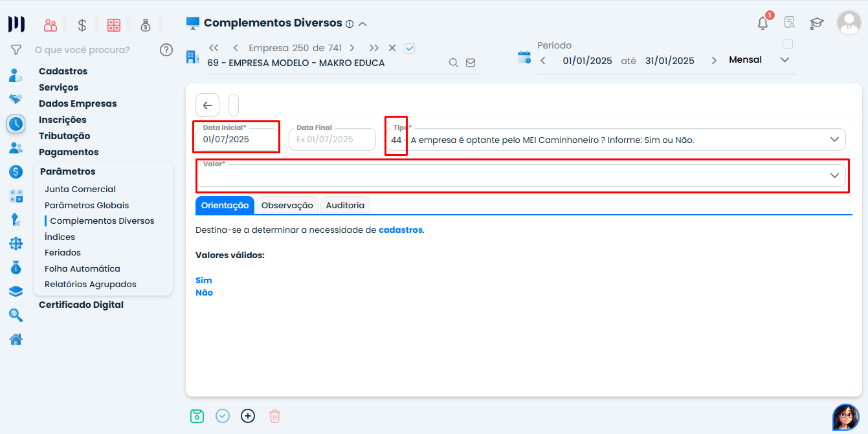This screenshot has width=868, height=434.
Task: Switch to the Auditoria tab
Action: (x=345, y=205)
